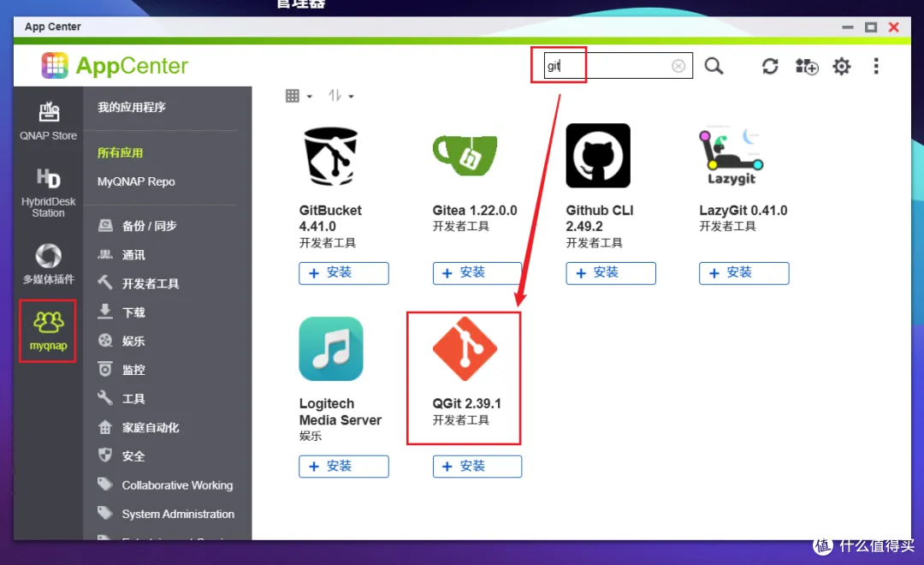Open MyQNAP Repo list
Viewport: 924px width, 565px height.
pyautogui.click(x=136, y=181)
